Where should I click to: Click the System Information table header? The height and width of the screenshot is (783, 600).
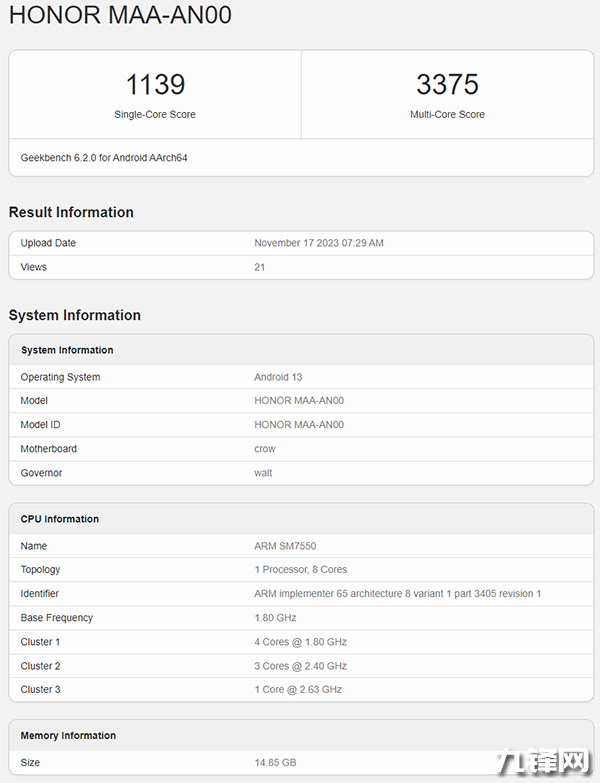pos(67,350)
